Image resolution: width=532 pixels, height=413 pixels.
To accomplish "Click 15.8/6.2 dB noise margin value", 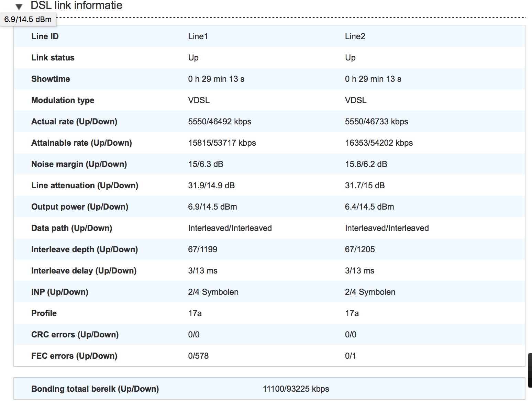I will point(366,164).
